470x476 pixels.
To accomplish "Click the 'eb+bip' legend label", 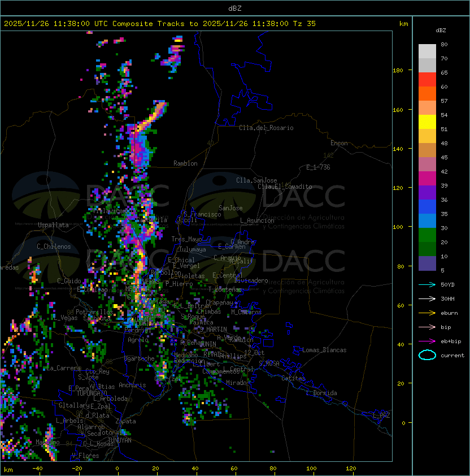I will click(451, 341).
